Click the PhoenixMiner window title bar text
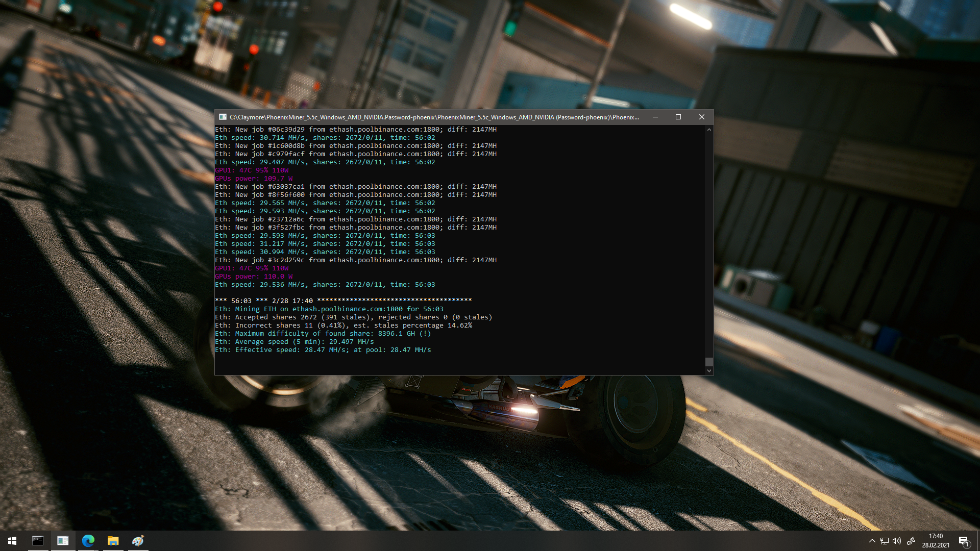 pyautogui.click(x=434, y=117)
